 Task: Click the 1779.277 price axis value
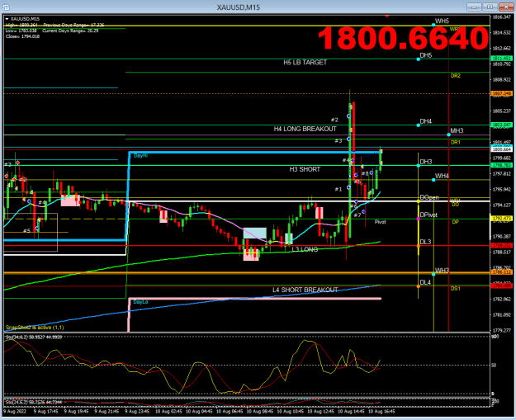(x=502, y=330)
